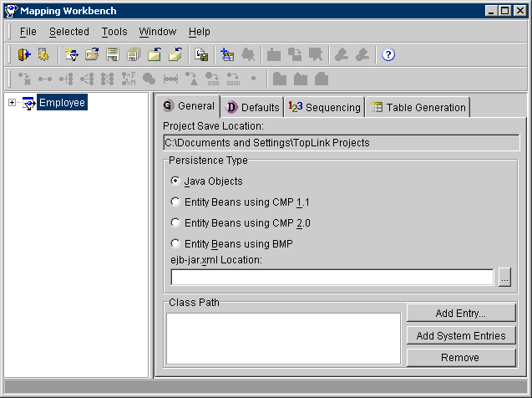
Task: Open an existing project with folder icon
Action: coord(92,54)
